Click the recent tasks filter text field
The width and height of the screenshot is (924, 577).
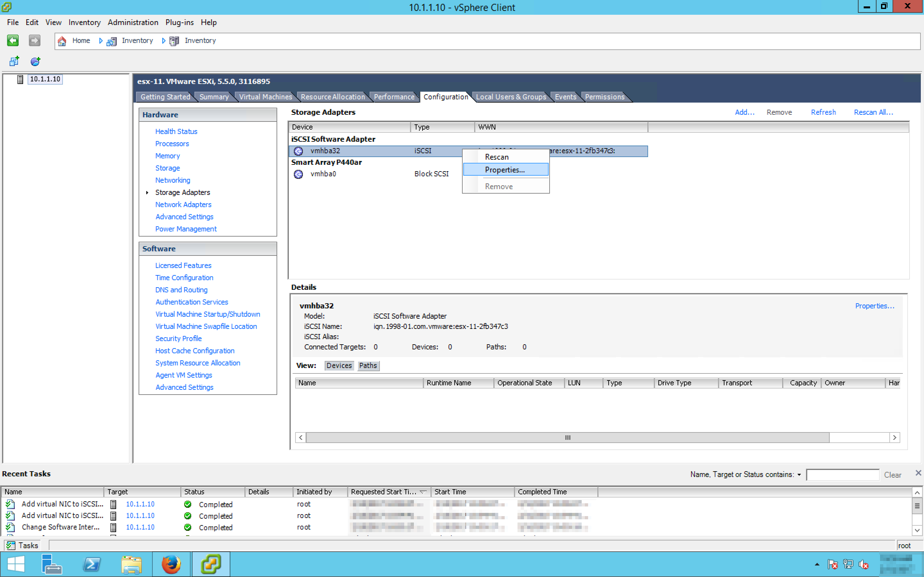pos(842,475)
